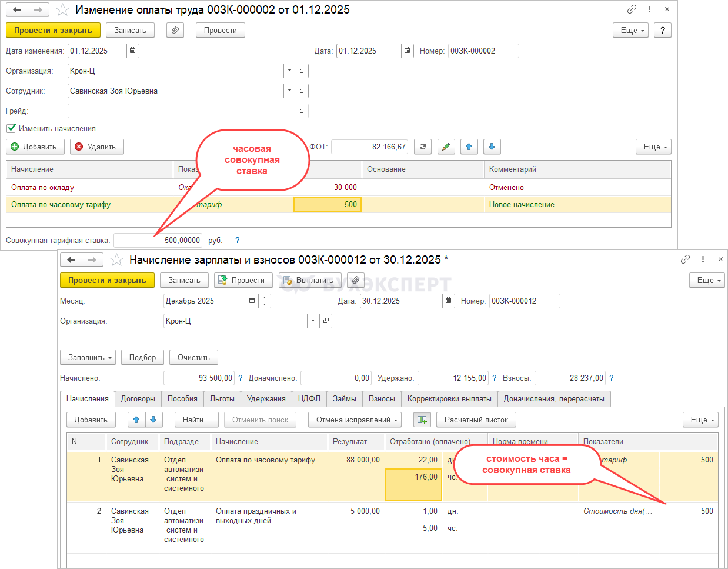Mark salary accrual document as favorite star
This screenshot has width=728, height=569.
click(x=117, y=259)
